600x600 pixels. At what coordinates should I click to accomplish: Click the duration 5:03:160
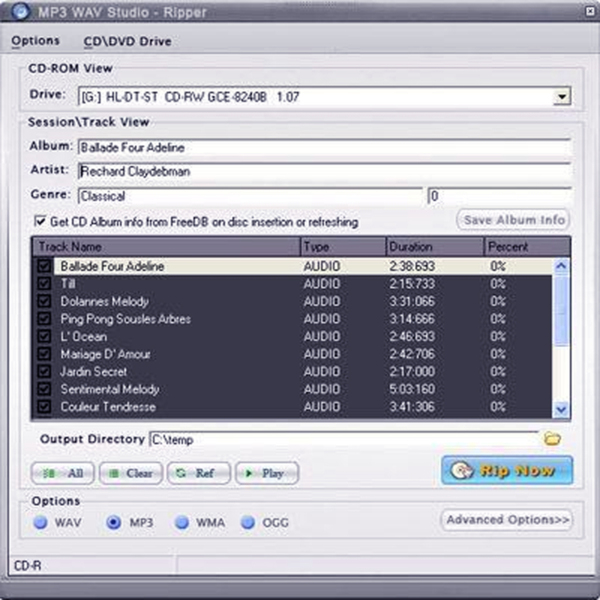click(x=412, y=389)
